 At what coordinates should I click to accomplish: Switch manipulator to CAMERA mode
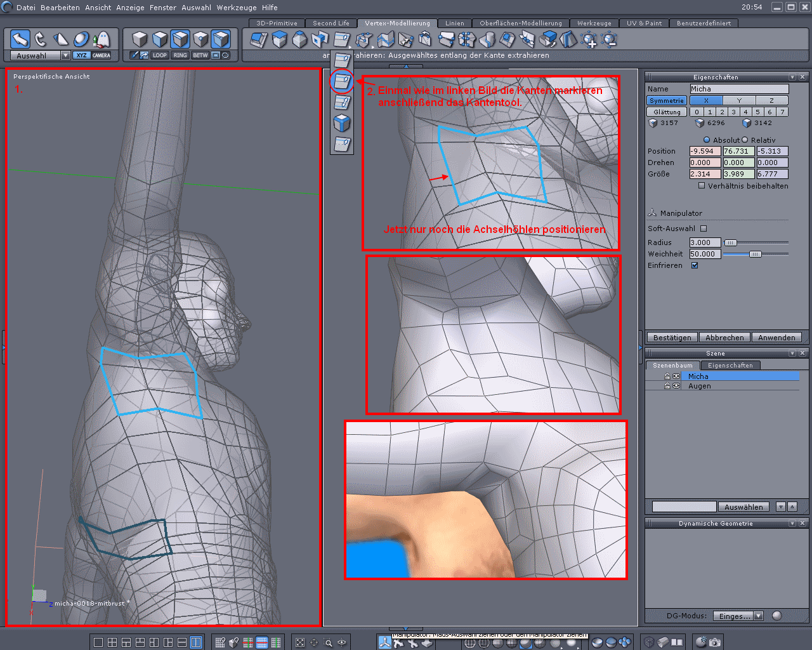pyautogui.click(x=101, y=55)
